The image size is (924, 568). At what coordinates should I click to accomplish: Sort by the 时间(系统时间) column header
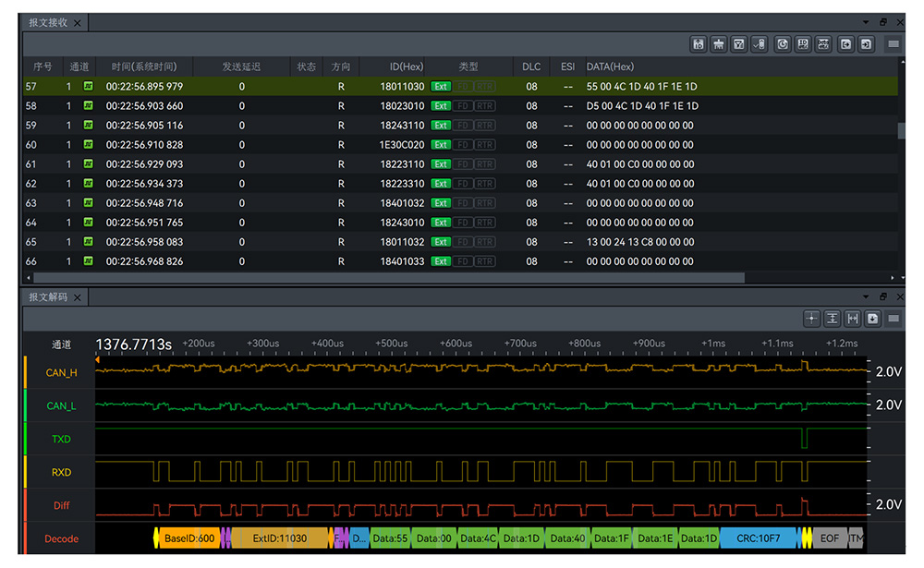[144, 66]
